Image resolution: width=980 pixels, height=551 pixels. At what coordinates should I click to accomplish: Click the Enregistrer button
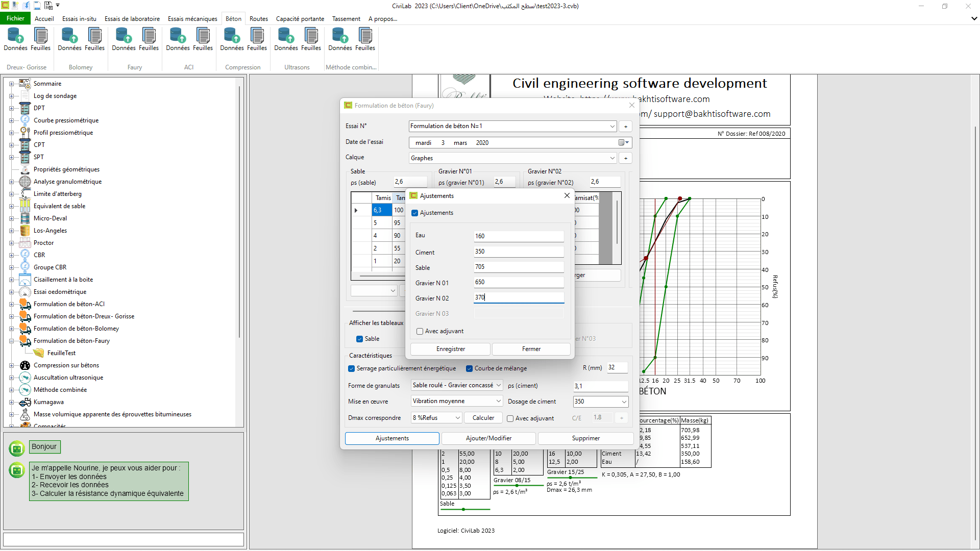pyautogui.click(x=451, y=349)
